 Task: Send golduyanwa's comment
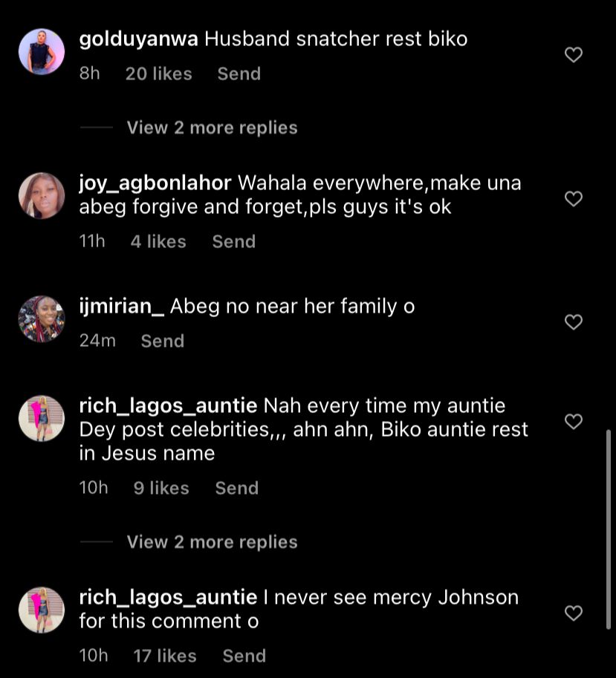pos(239,74)
